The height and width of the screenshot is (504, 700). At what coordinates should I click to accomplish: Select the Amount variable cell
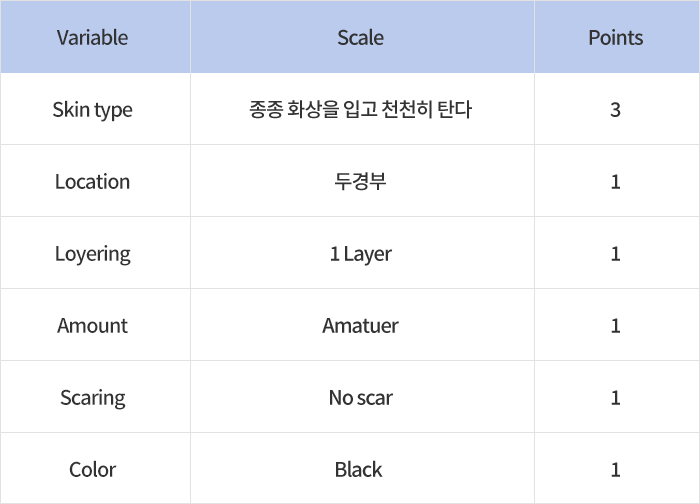[x=92, y=326]
